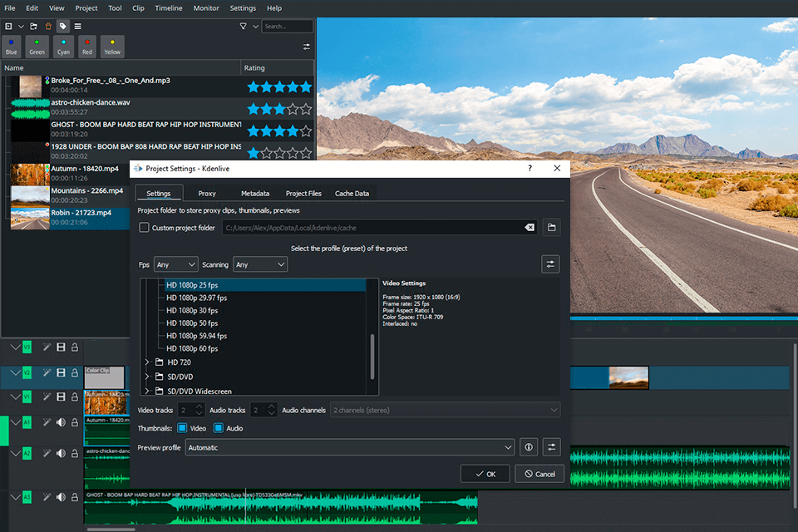This screenshot has height=532, width=798.
Task: Sort bin by the Rating column header
Action: click(x=277, y=67)
